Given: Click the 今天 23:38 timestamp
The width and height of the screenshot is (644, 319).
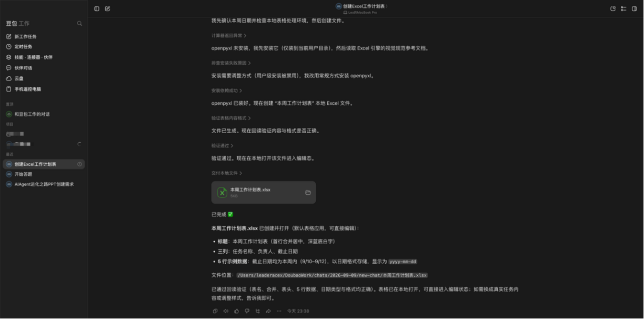Looking at the screenshot, I should click(298, 311).
